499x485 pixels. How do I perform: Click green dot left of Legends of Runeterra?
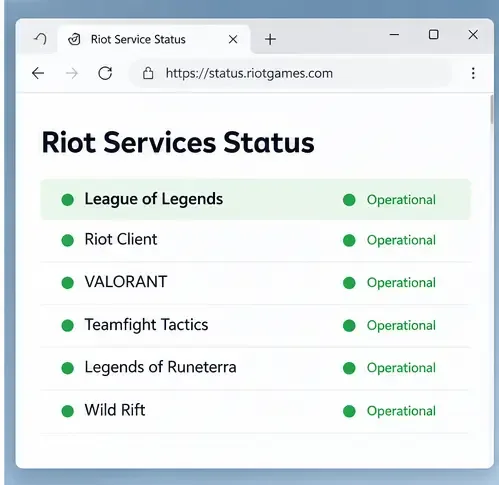coord(68,368)
